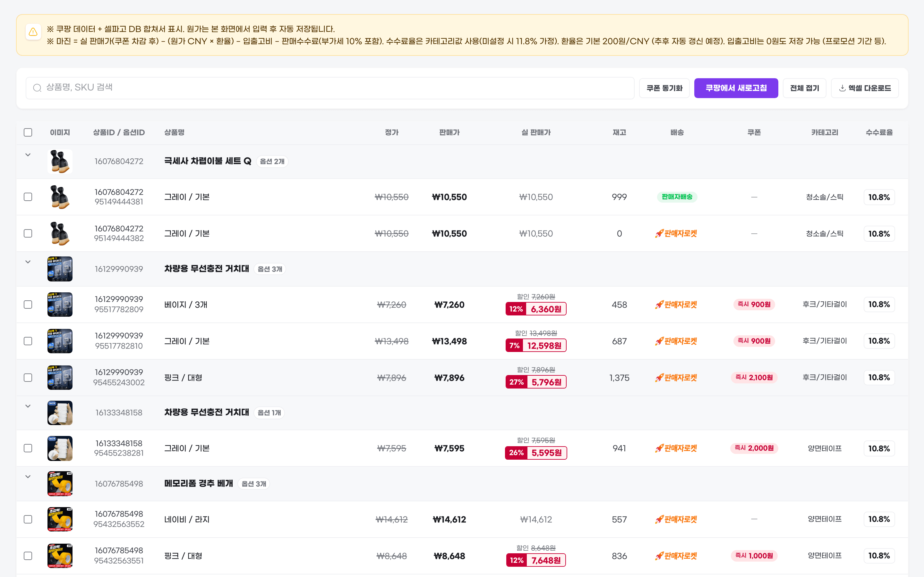Viewport: 924px width, 577px height.
Task: Open 극세사 차렵이불 세트 Q product thumbnail
Action: (x=60, y=162)
